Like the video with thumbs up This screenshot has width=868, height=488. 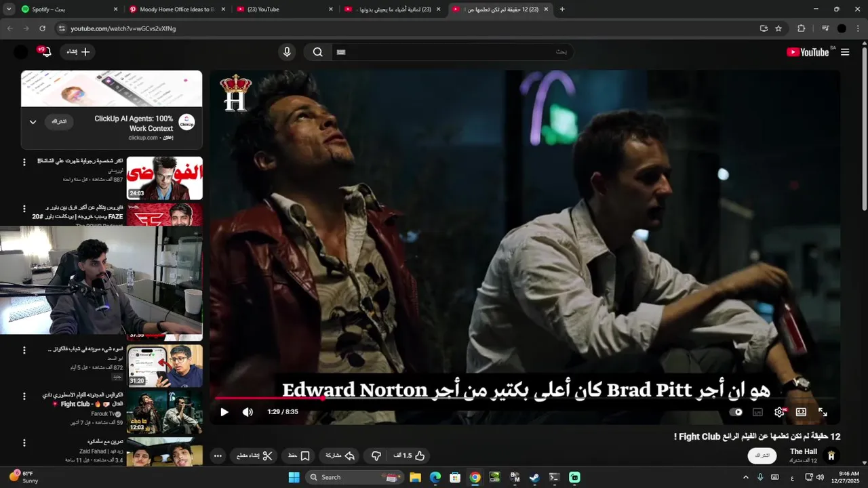click(x=410, y=456)
